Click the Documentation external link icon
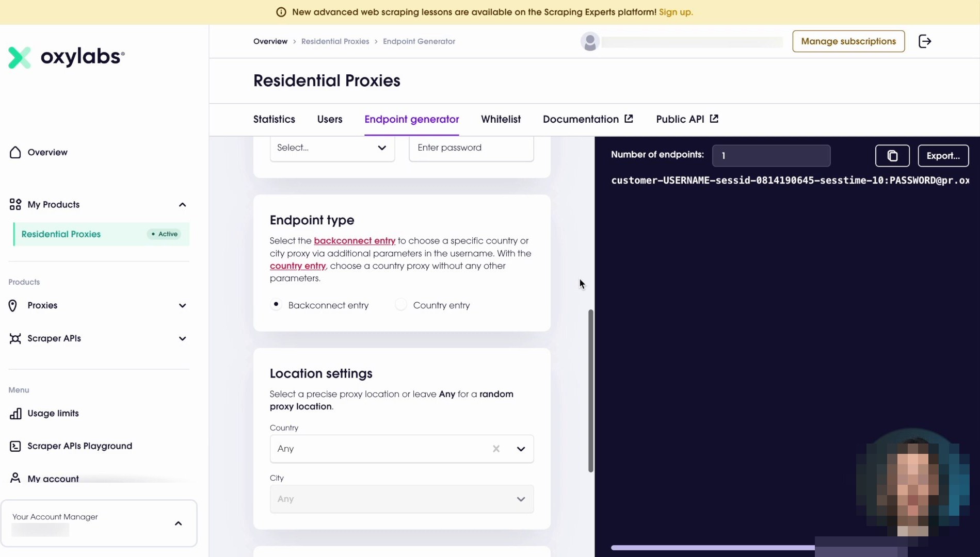The image size is (980, 557). pos(629,119)
